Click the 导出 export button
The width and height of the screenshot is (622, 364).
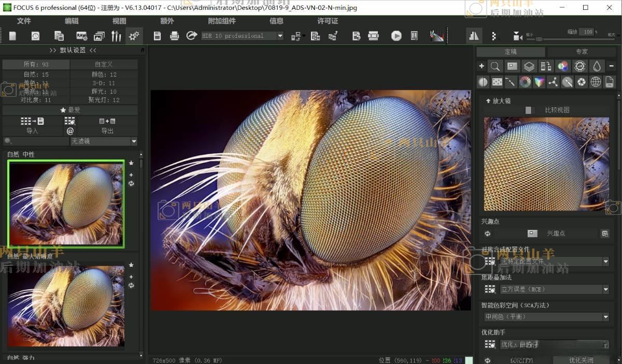coord(107,131)
